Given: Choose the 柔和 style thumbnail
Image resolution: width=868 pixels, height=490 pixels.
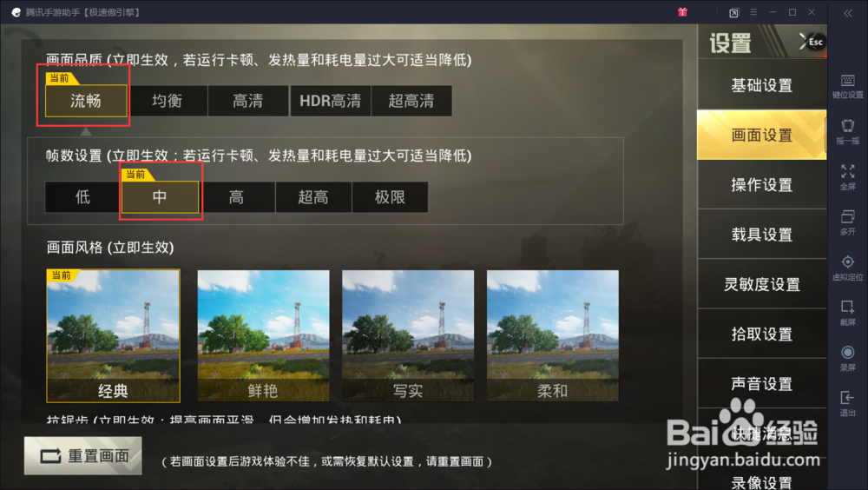Looking at the screenshot, I should coord(552,336).
